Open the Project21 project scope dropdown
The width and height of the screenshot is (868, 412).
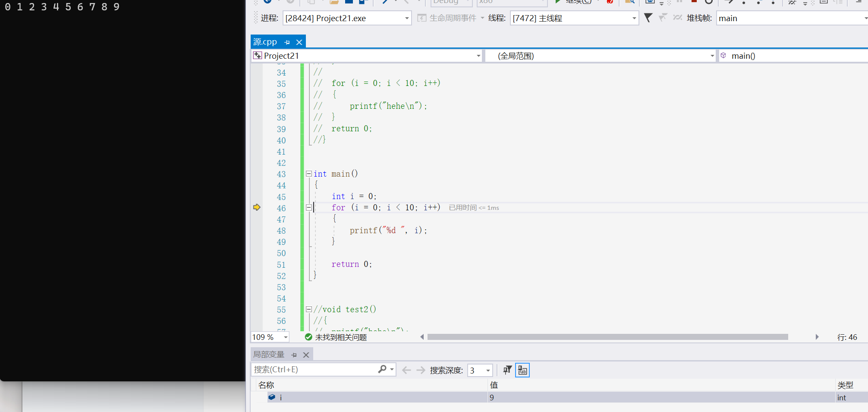click(478, 56)
